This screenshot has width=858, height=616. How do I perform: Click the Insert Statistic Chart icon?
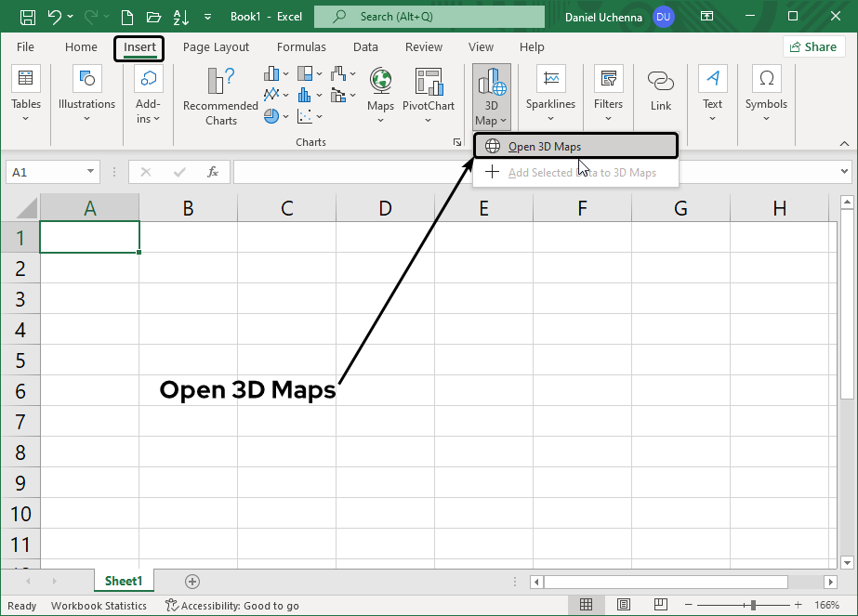coord(304,95)
